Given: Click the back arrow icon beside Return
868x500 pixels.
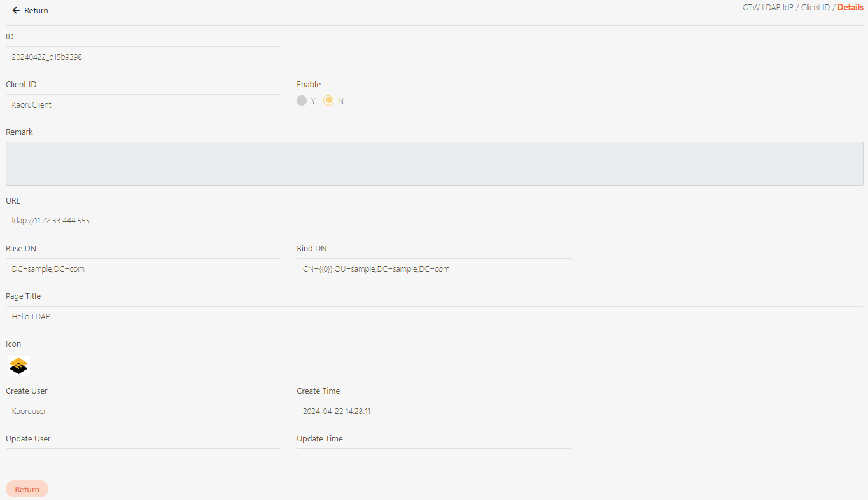Looking at the screenshot, I should tap(16, 11).
